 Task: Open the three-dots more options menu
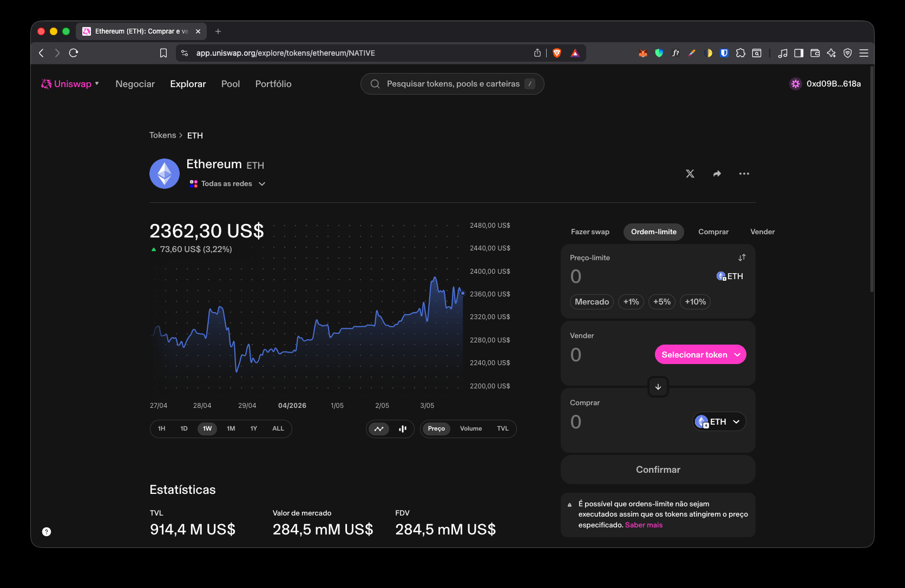744,174
